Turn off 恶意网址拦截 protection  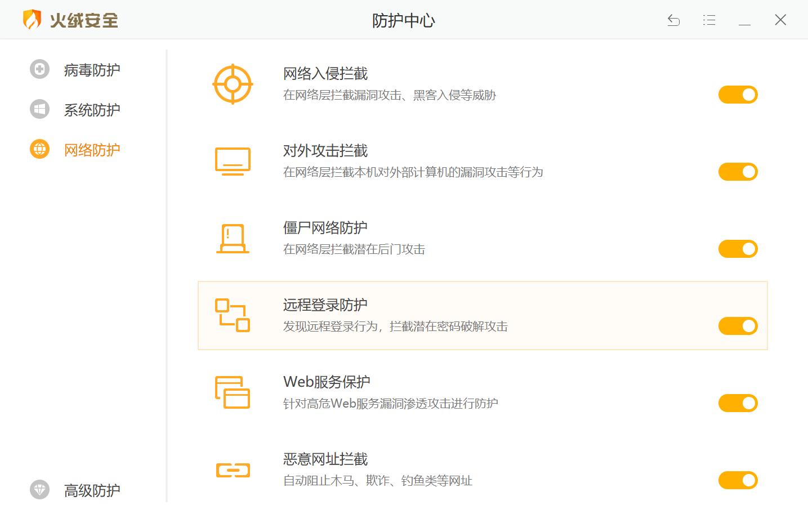(x=738, y=480)
